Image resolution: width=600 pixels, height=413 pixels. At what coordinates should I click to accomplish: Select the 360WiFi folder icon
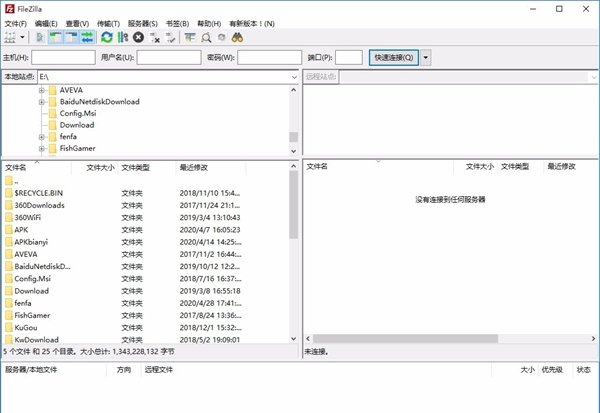click(x=9, y=217)
